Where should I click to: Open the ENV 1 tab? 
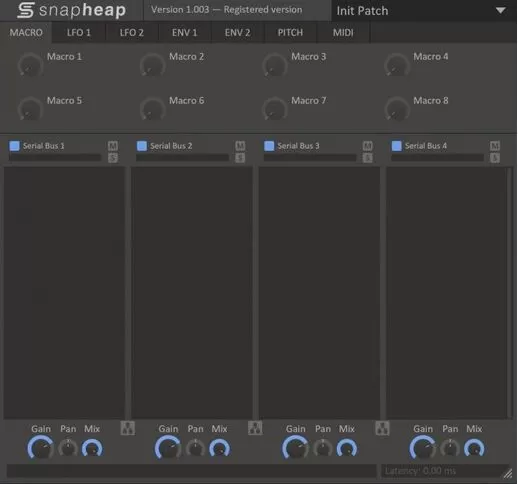pyautogui.click(x=184, y=32)
